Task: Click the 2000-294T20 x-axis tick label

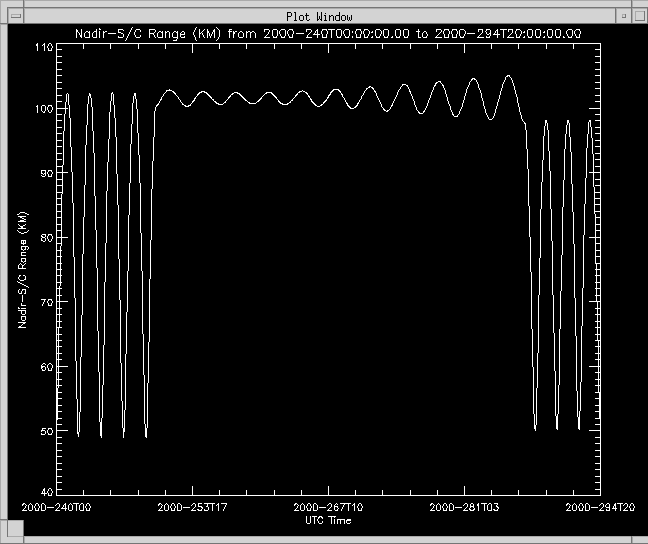Action: click(600, 508)
